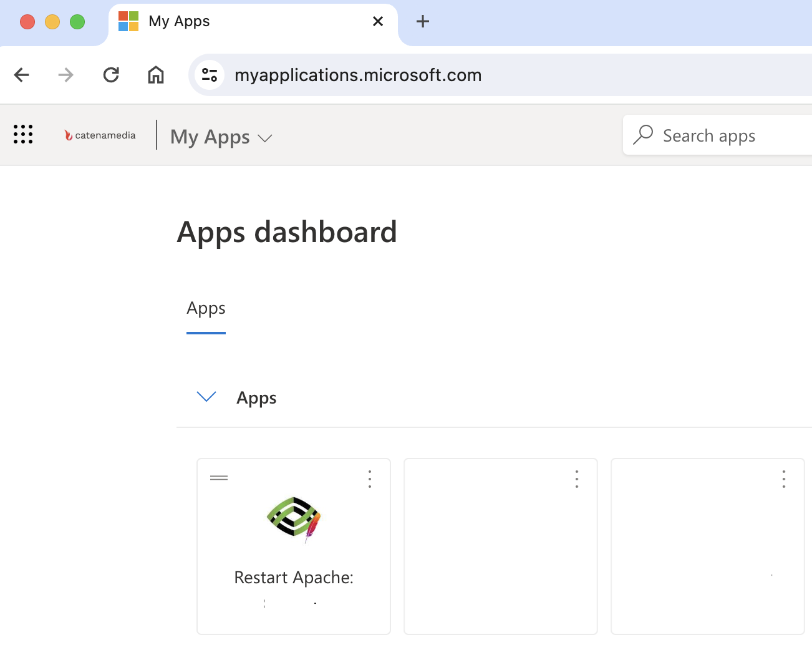Go to the browser home page

156,75
